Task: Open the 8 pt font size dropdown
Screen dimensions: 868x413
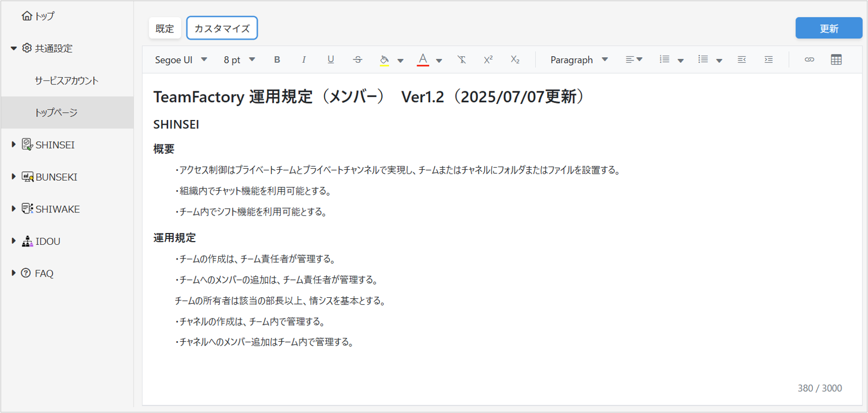Action: (239, 59)
